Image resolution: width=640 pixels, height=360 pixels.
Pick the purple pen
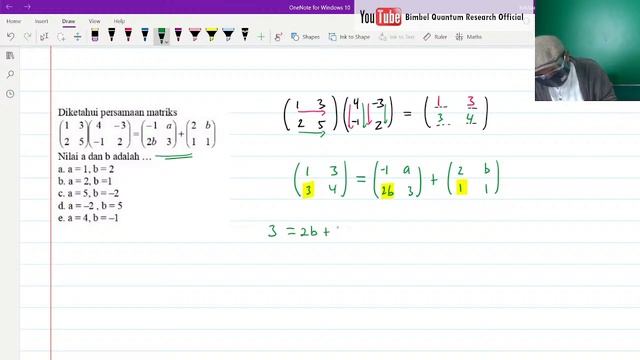(x=178, y=35)
